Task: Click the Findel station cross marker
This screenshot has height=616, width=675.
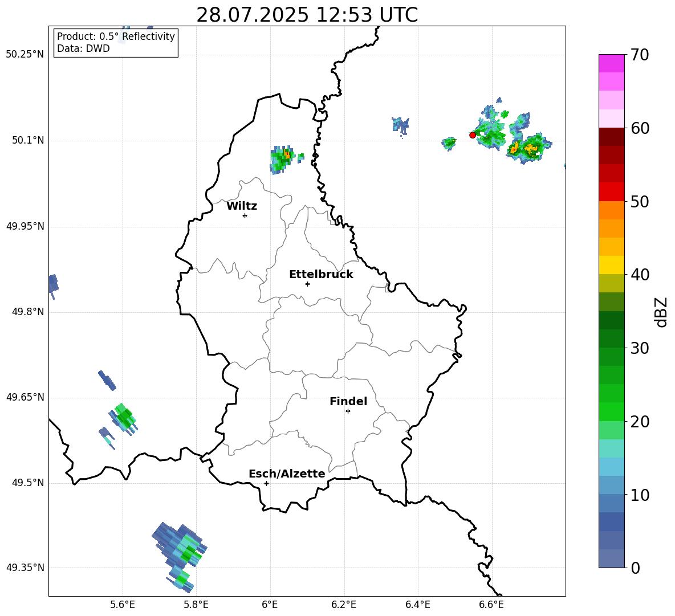Action: point(348,411)
